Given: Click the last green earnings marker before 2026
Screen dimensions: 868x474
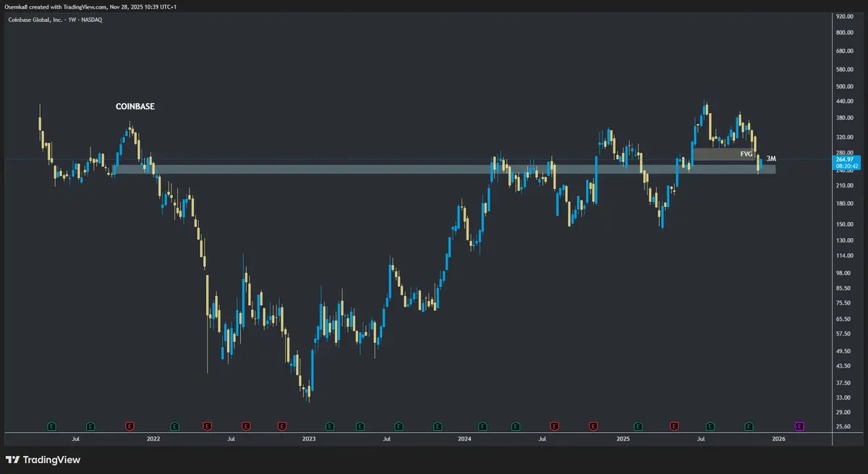Looking at the screenshot, I should [749, 426].
